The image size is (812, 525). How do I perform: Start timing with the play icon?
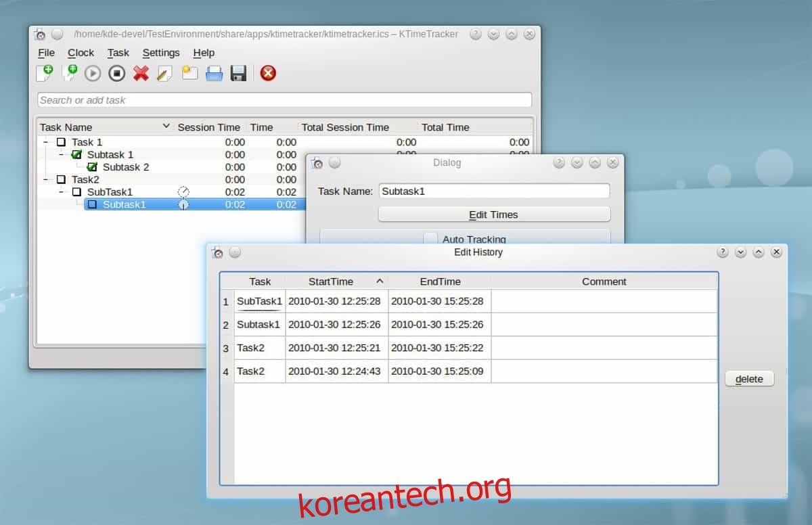point(93,74)
